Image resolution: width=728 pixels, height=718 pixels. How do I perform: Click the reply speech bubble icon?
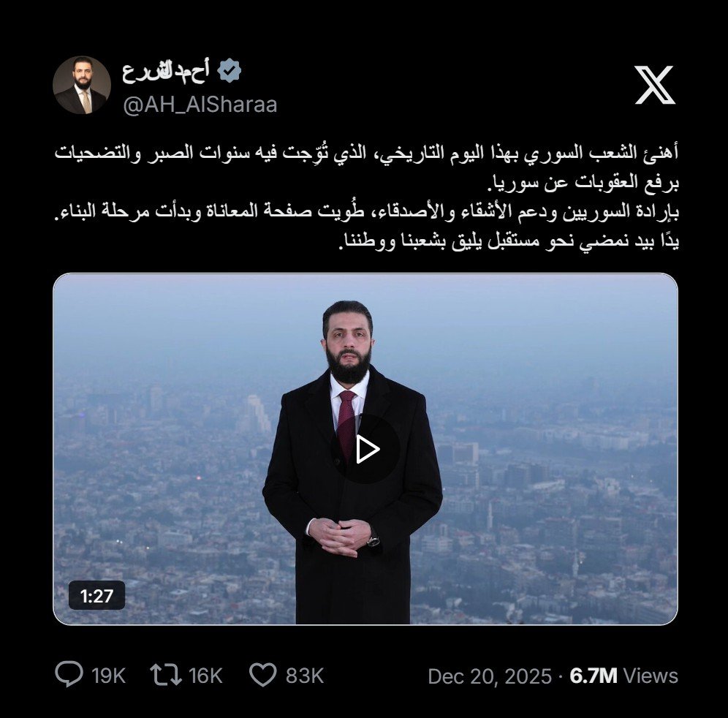point(69,675)
